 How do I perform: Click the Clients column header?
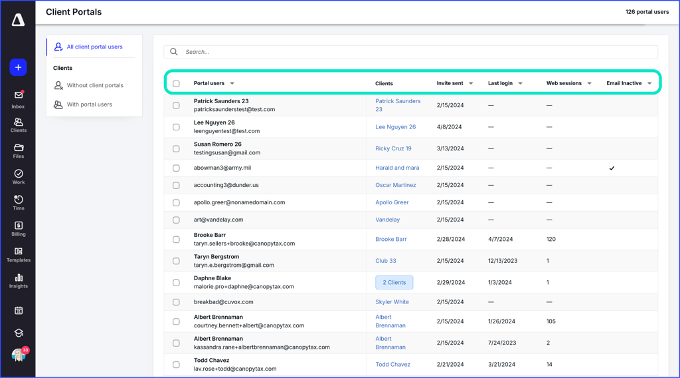[x=384, y=83]
